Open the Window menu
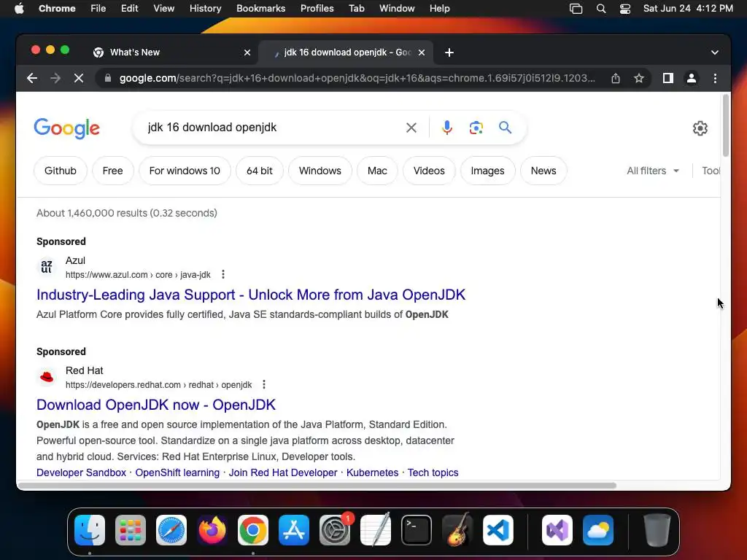The width and height of the screenshot is (747, 560). (x=397, y=9)
